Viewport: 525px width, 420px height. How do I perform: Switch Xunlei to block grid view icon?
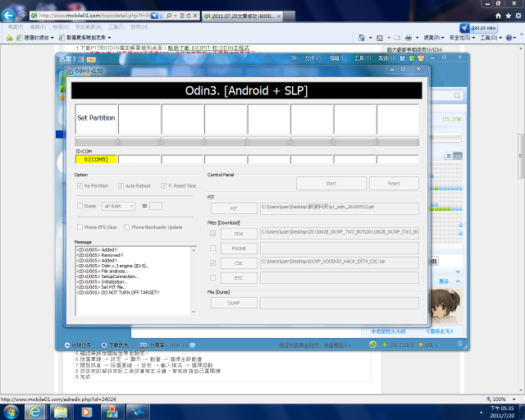(458, 156)
